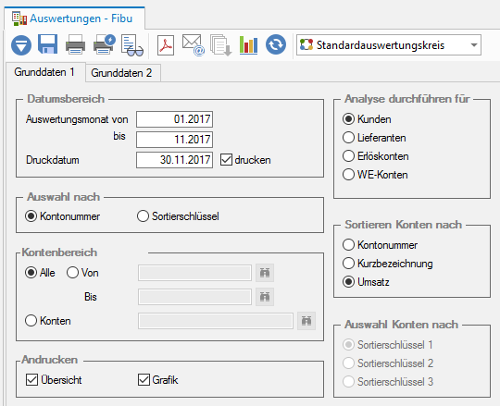Sort accounts by Kurzbezeichnung
The image size is (500, 406).
tap(348, 263)
